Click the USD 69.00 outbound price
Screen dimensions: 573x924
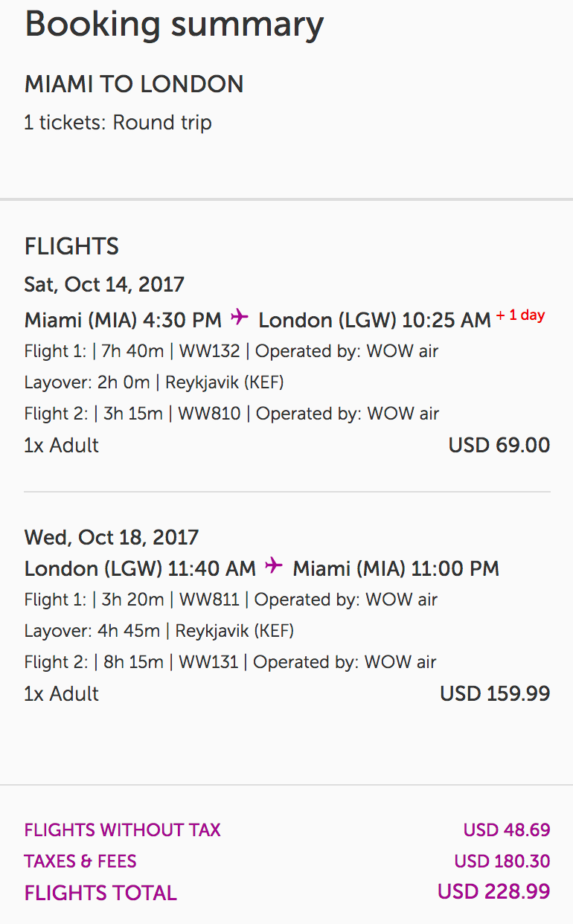[x=499, y=446]
